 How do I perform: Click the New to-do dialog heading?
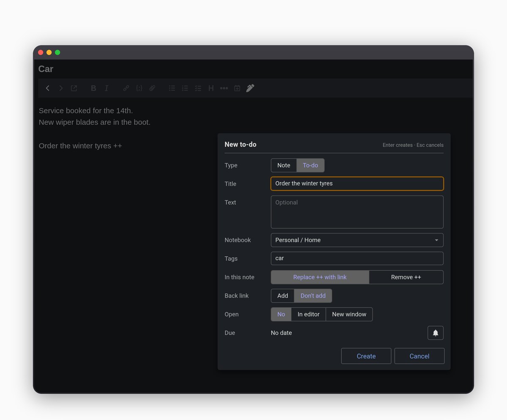(240, 144)
